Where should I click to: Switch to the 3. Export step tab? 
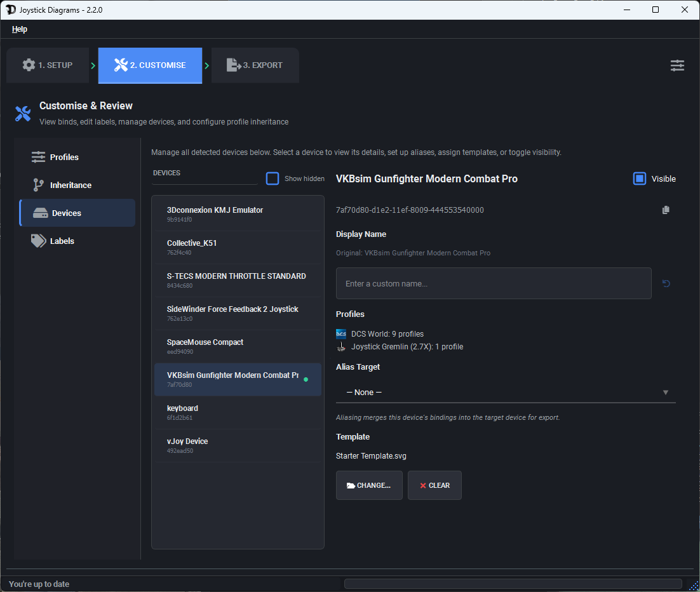[255, 65]
